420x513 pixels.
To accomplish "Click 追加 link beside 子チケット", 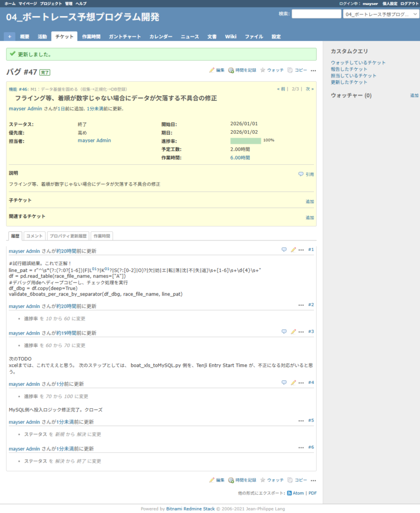I will tap(310, 202).
